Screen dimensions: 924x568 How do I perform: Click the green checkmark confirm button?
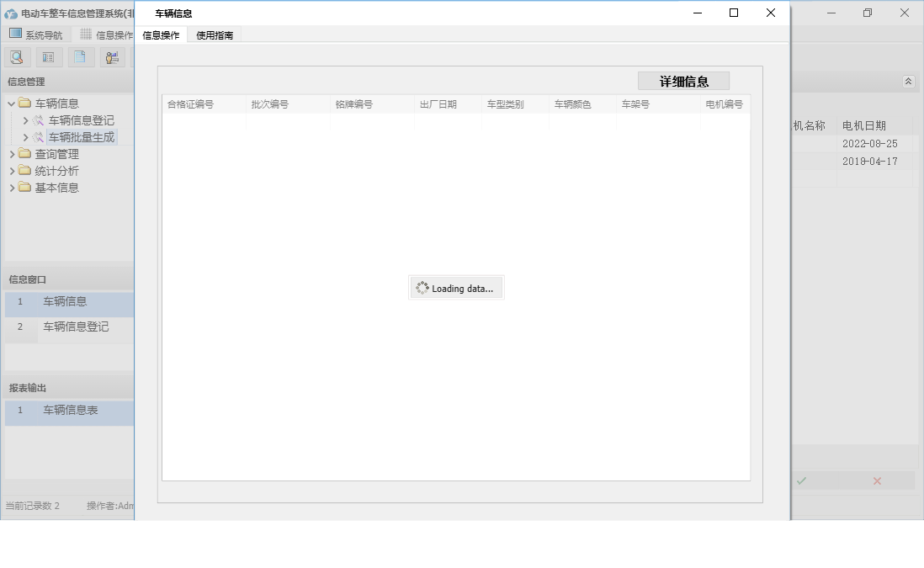[x=801, y=480]
